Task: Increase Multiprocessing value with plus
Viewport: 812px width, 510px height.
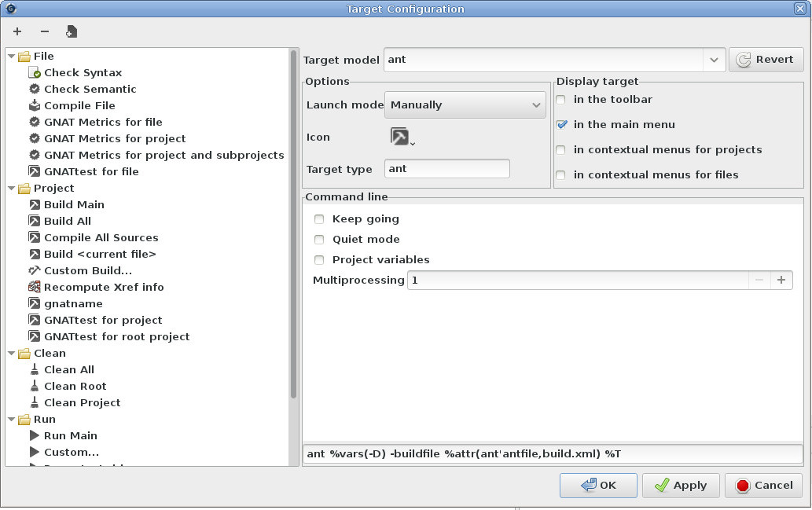Action: point(781,280)
